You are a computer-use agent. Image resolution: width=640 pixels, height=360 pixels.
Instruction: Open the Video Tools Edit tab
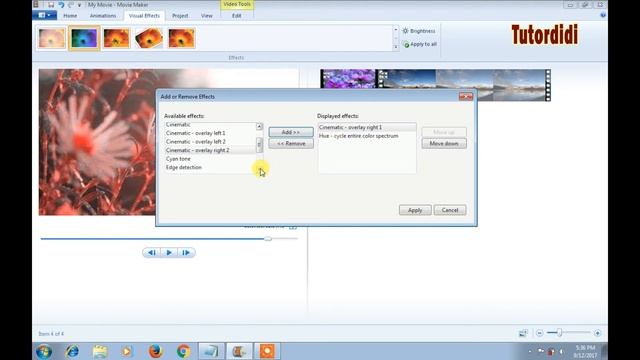pyautogui.click(x=237, y=16)
